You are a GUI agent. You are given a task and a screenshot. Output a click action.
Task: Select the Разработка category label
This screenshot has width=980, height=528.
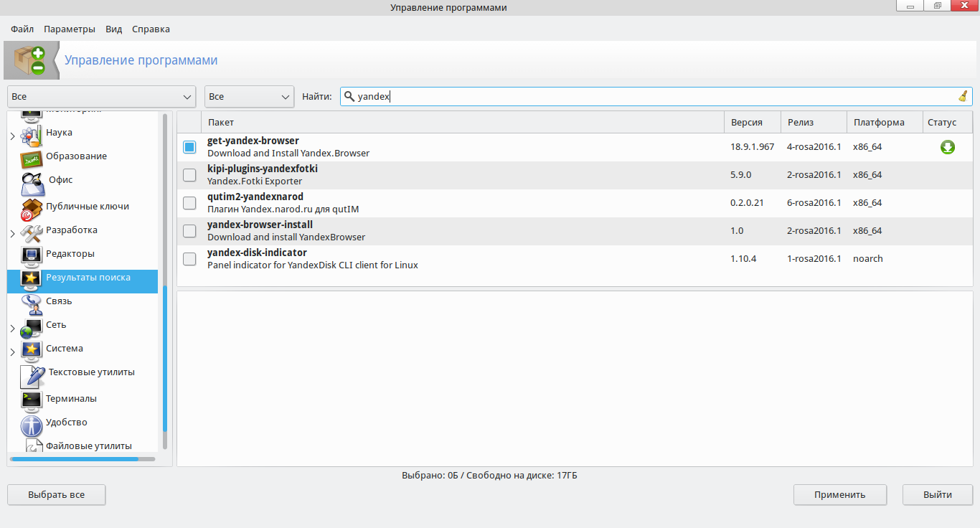click(x=72, y=230)
